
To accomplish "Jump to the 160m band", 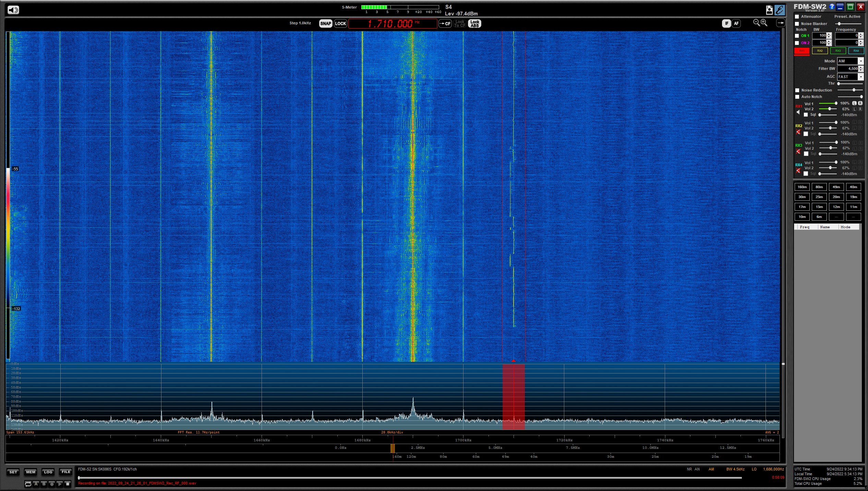I will (x=802, y=187).
